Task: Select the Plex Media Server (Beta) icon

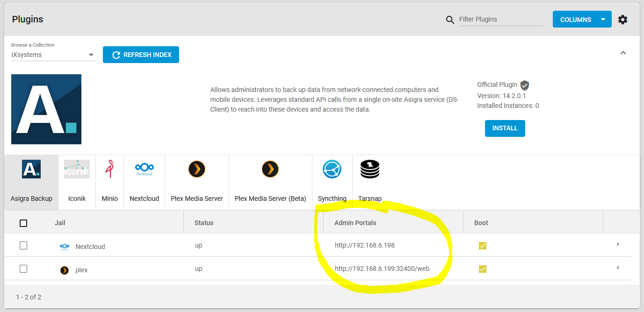Action: click(x=270, y=169)
